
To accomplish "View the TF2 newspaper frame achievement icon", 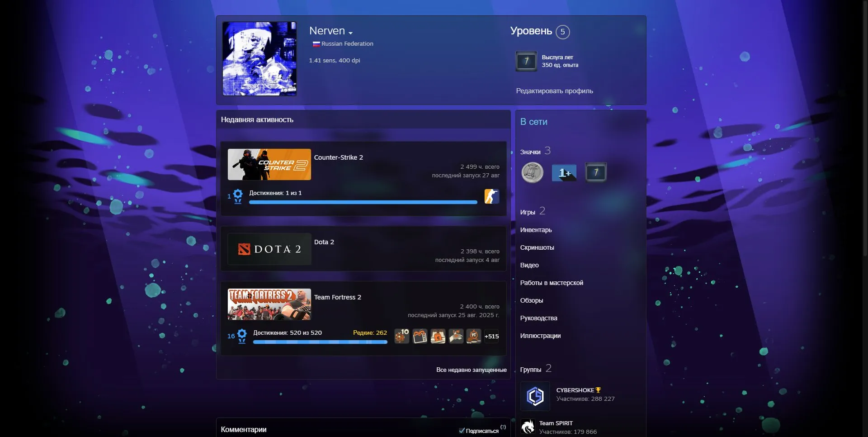I will (x=420, y=336).
